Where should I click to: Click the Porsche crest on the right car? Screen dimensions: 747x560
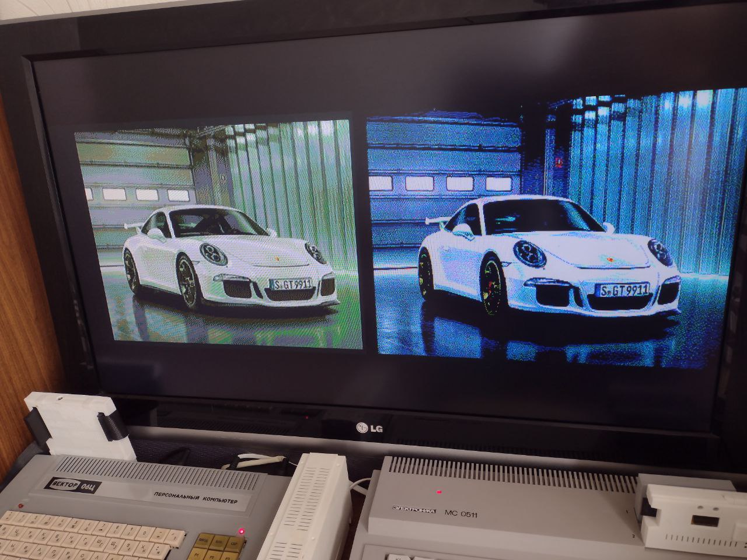pos(610,259)
